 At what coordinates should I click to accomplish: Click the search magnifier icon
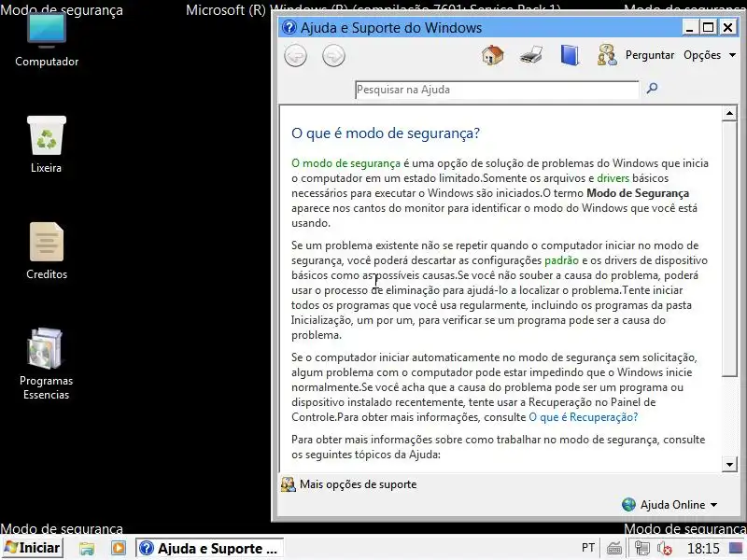(652, 88)
